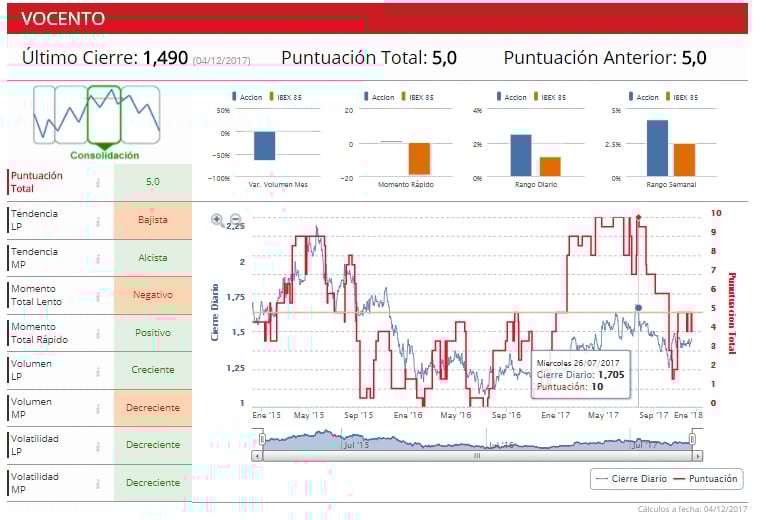The width and height of the screenshot is (766, 520).
Task: Click the blue Accion bar in Rango Diario
Action: 521,155
